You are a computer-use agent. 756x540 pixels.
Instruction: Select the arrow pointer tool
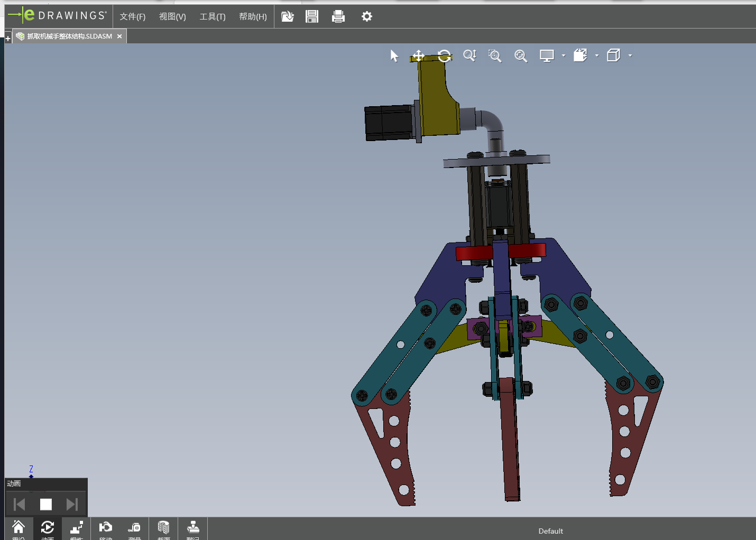point(394,56)
